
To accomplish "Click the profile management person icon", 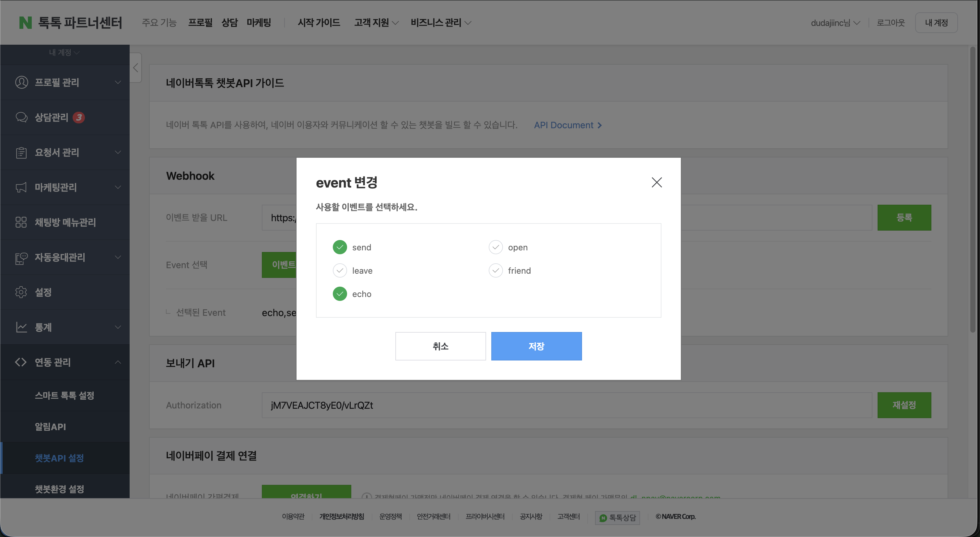I will pyautogui.click(x=21, y=82).
